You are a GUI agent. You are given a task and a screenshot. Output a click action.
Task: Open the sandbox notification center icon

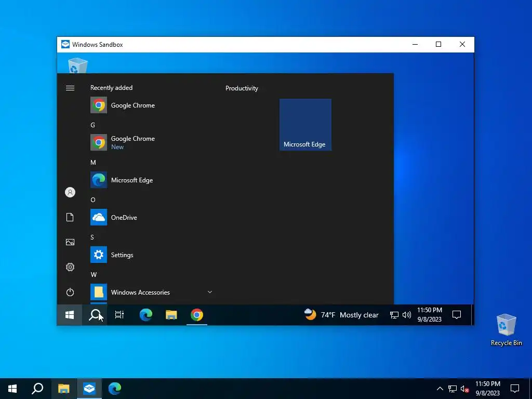457,315
